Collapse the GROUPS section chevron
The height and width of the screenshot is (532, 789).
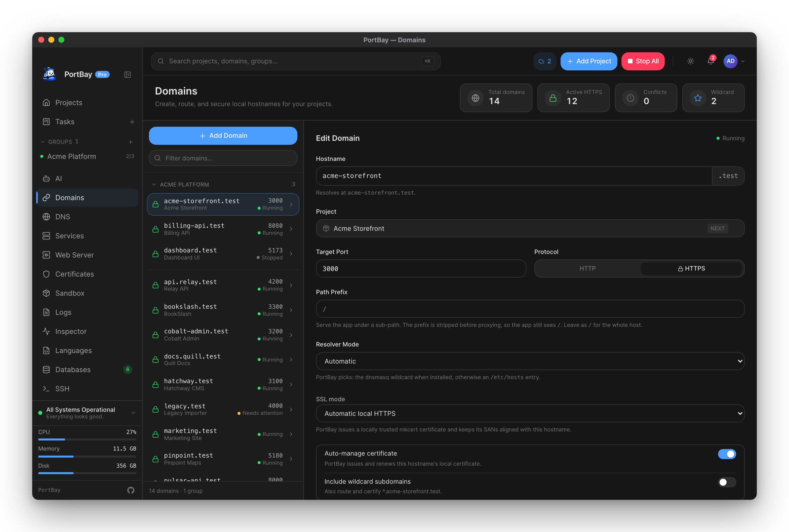point(43,142)
